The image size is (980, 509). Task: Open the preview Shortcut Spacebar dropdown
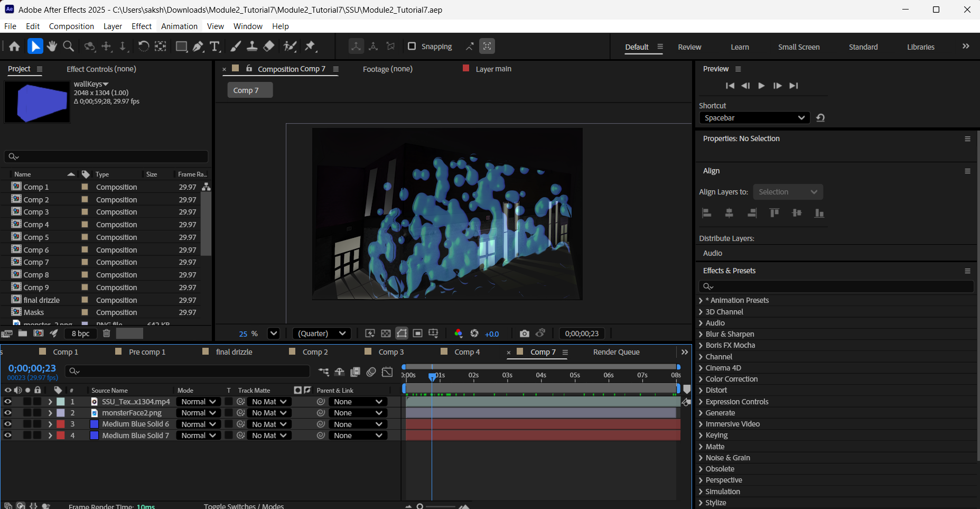(754, 118)
